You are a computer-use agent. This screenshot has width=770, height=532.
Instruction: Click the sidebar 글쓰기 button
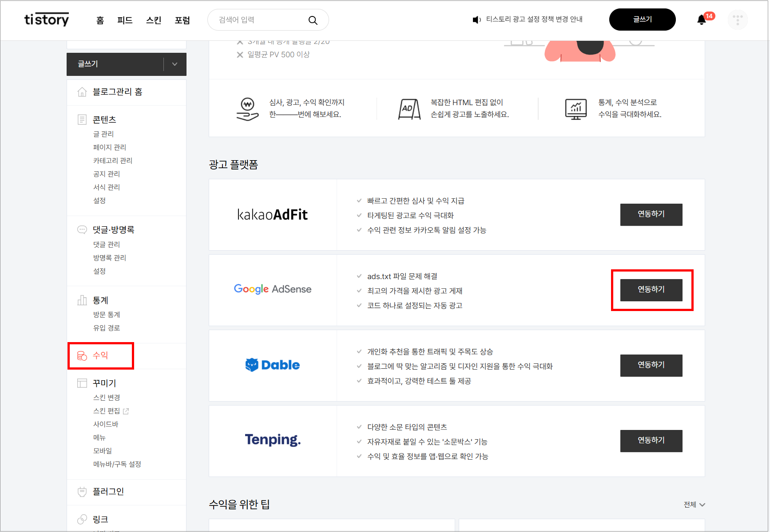115,64
